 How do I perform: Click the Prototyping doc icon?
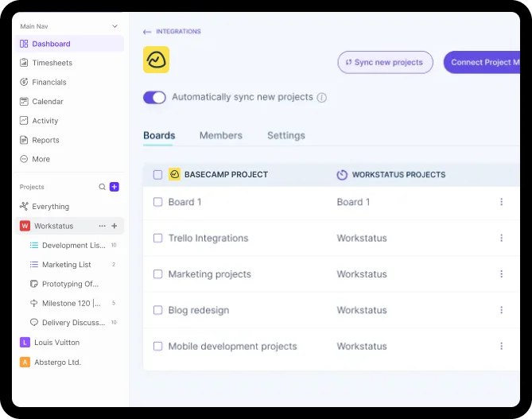tap(34, 284)
